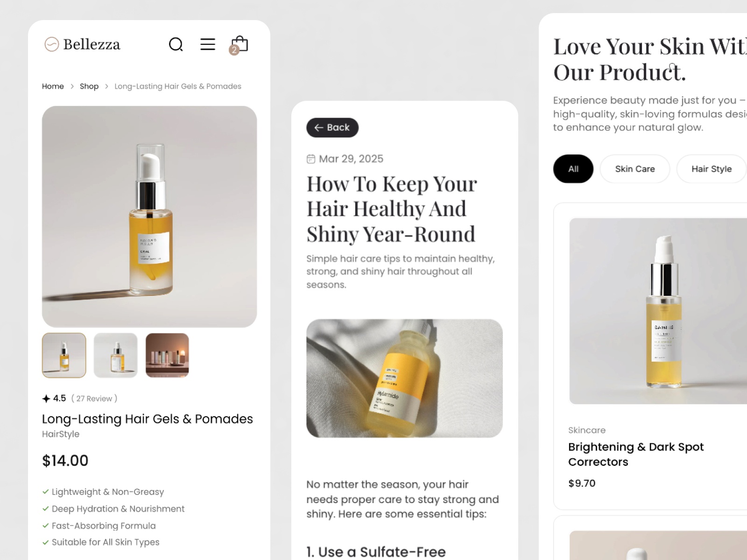
Task: Select the first product thumbnail
Action: coord(64,355)
